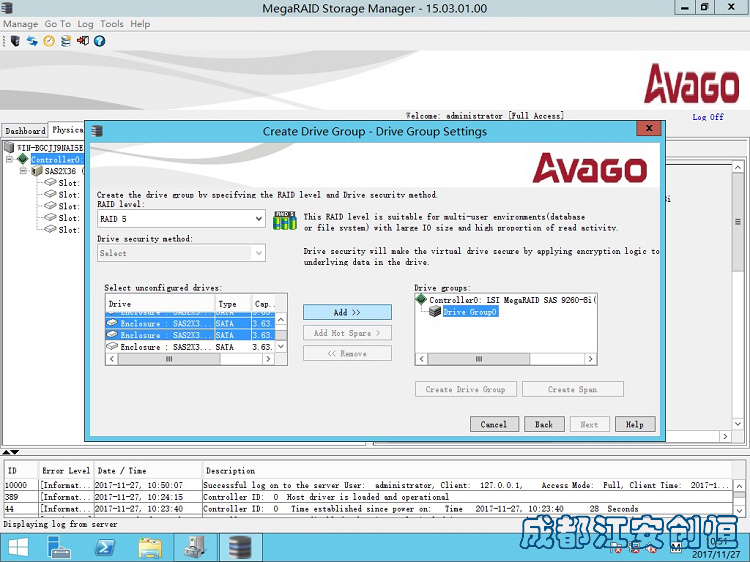Click the Create Span button
The image size is (750, 562).
(573, 389)
